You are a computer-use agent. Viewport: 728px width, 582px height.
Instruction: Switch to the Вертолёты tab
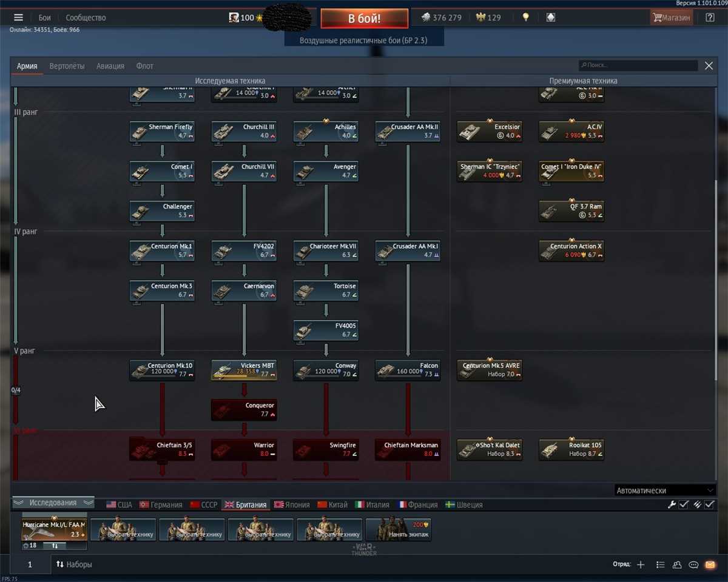[x=67, y=66]
